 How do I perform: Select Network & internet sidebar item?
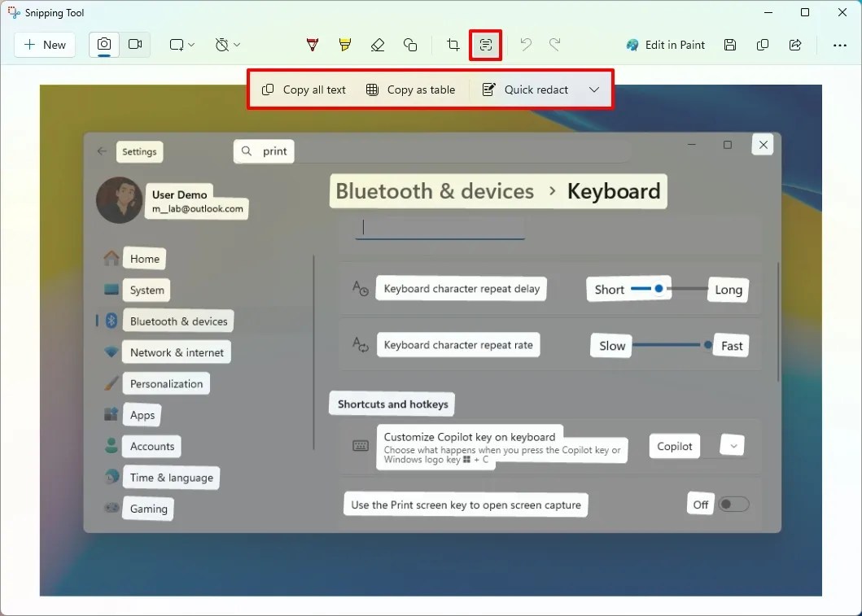(x=177, y=353)
